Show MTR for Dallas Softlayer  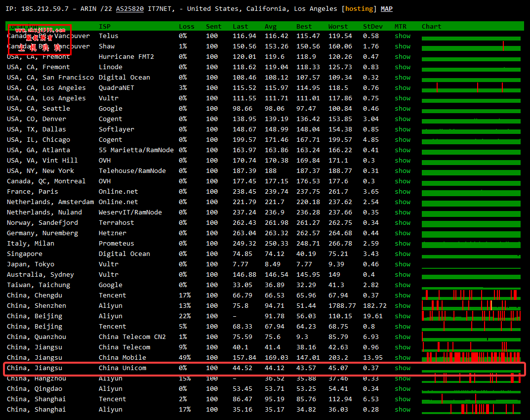coord(403,129)
